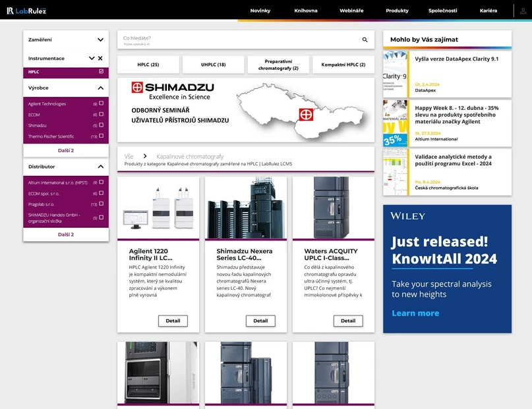
Task: Open the user account icon in top bar
Action: pos(521,11)
